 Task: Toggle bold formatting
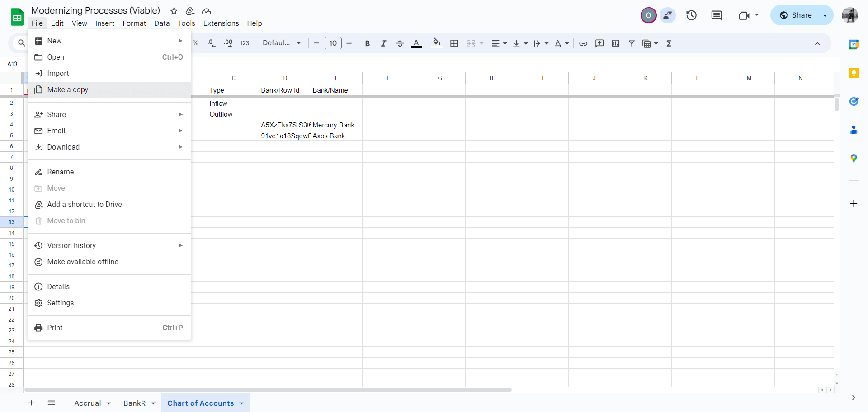tap(368, 43)
